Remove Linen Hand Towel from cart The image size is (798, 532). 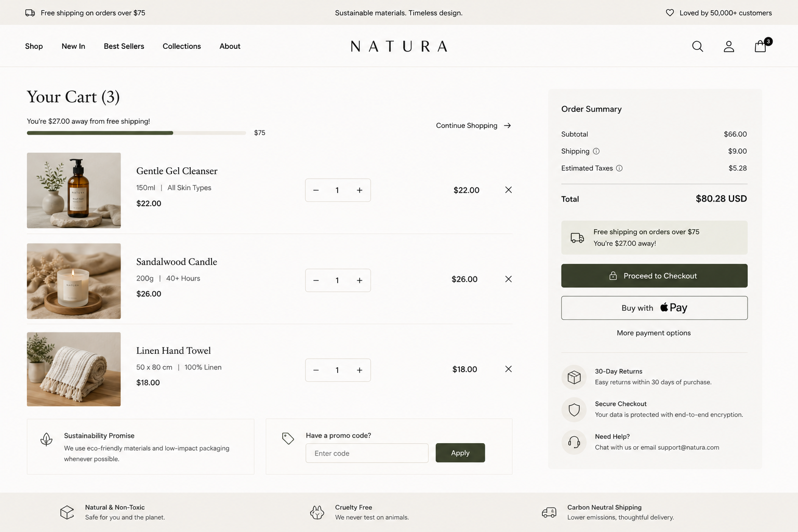coord(509,369)
